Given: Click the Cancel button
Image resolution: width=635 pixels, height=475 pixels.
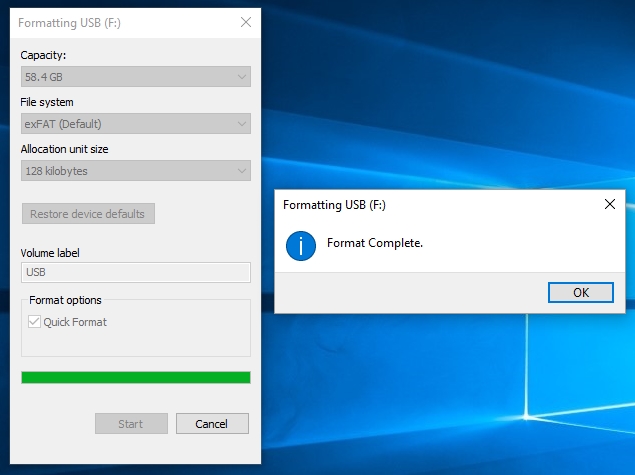Looking at the screenshot, I should tap(212, 424).
